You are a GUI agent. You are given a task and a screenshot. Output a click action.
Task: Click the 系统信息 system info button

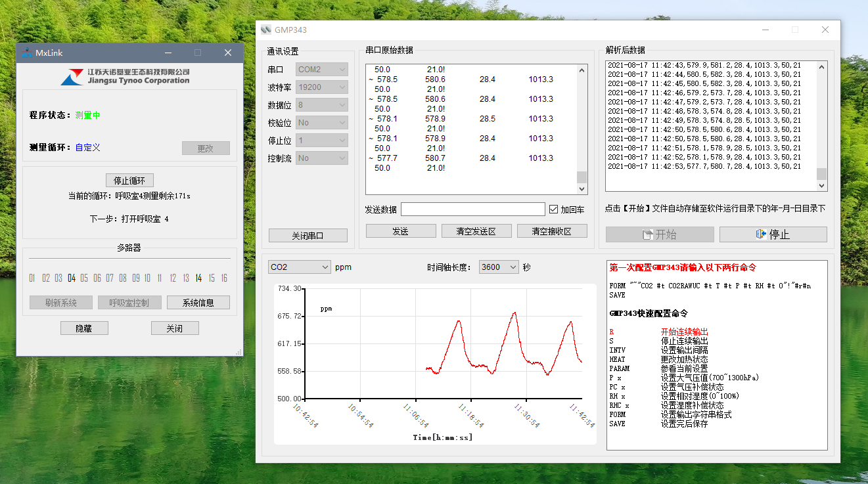(x=199, y=302)
